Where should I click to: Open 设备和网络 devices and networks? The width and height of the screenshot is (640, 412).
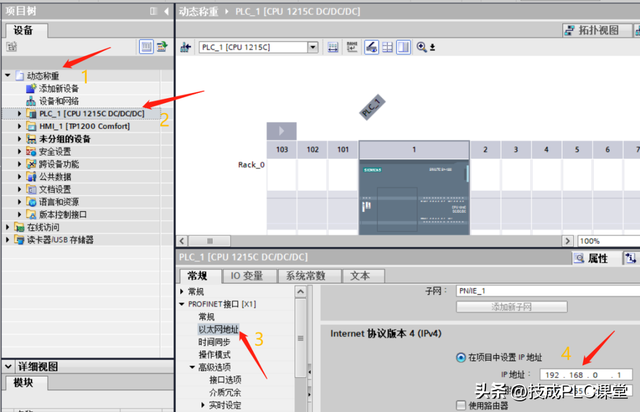[59, 101]
